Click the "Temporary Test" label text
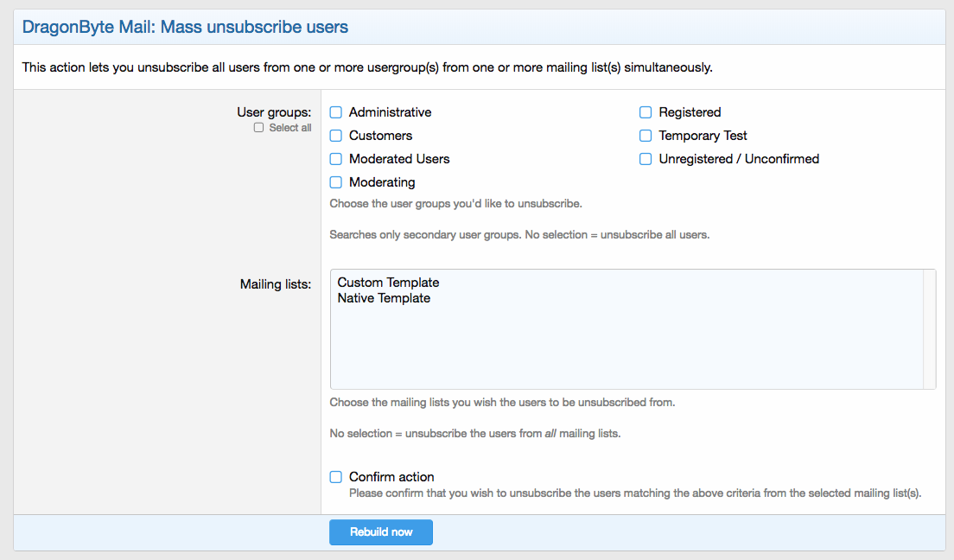This screenshot has height=560, width=954. 703,136
